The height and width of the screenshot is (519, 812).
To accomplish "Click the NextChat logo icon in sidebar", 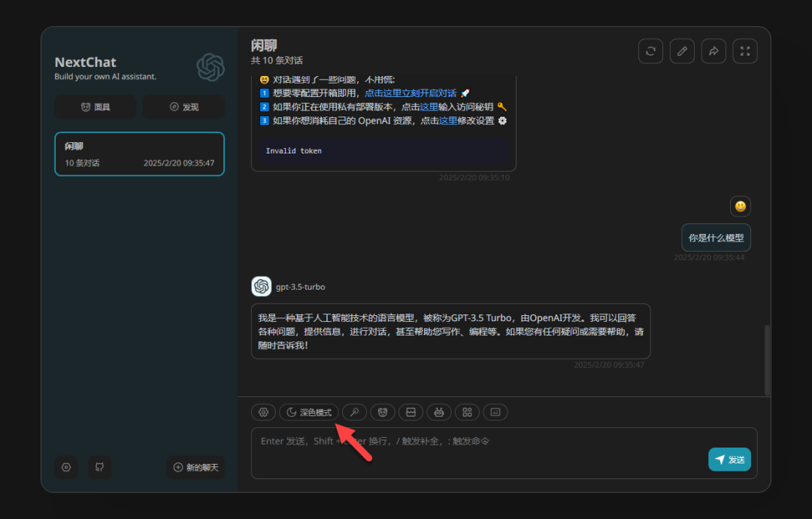I will coord(211,68).
